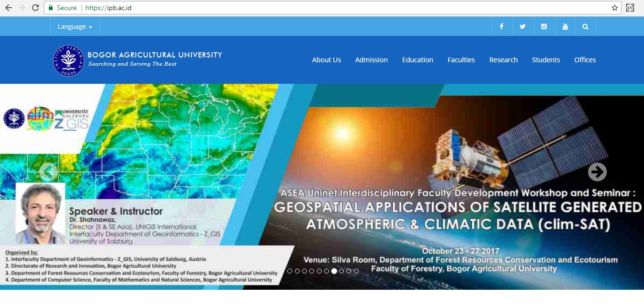The width and height of the screenshot is (644, 307).
Task: Go to the Research menu item
Action: click(503, 60)
